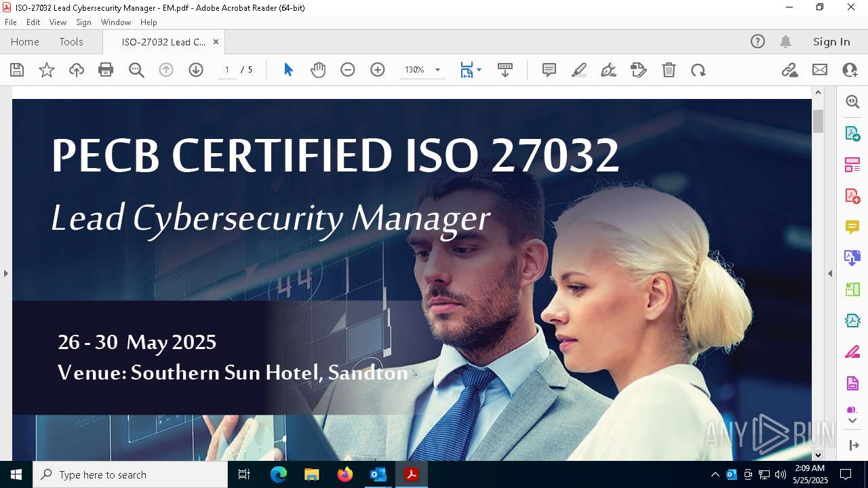
Task: Open the zoom level dropdown showing 130%
Action: coord(422,70)
